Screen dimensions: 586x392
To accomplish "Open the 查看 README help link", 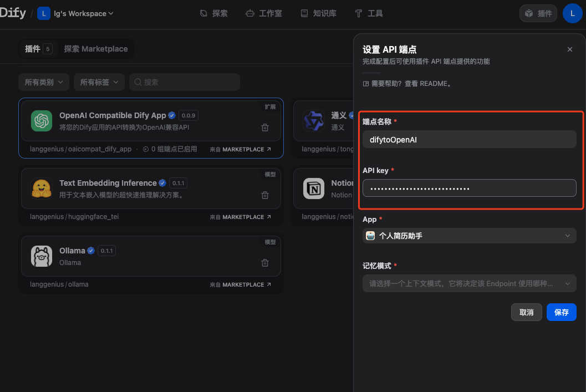I will coord(427,84).
